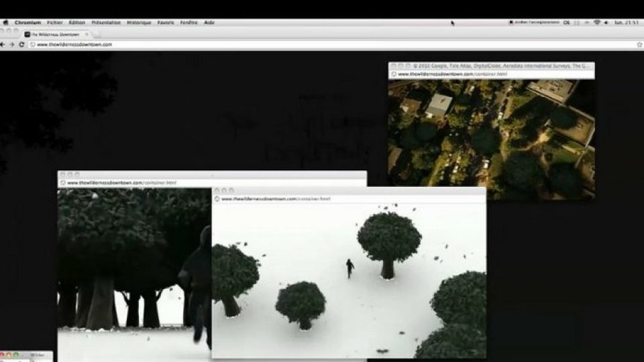
Task: Click the hooded runner among the trees
Action: coord(197,288)
